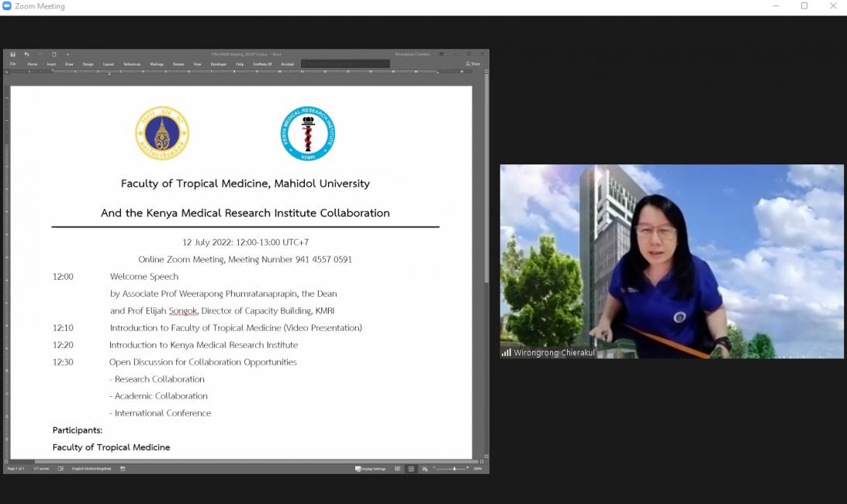The width and height of the screenshot is (847, 504).
Task: Click the new document icon in quick access toolbar
Action: tap(54, 54)
